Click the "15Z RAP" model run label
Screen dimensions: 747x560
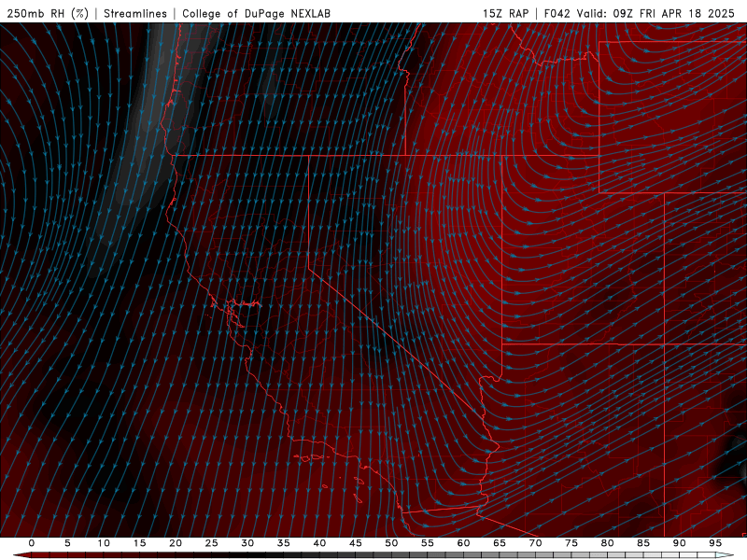[505, 13]
